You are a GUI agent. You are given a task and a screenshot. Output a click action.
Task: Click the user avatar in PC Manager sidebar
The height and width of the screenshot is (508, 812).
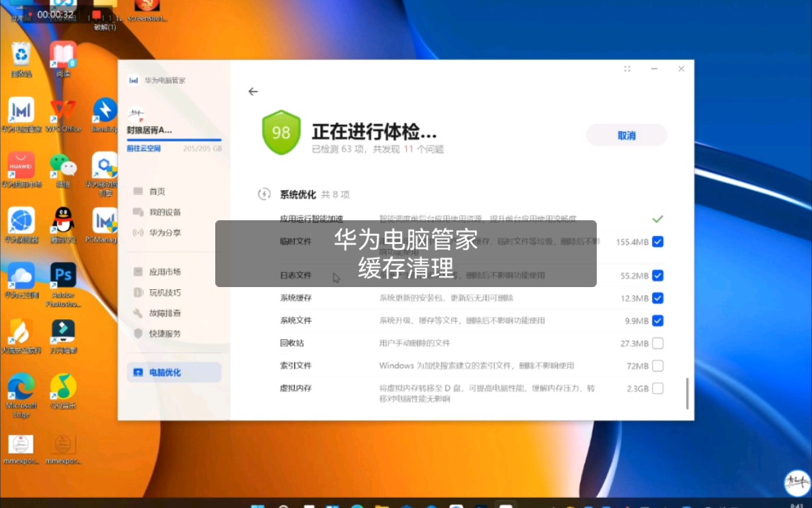click(136, 113)
